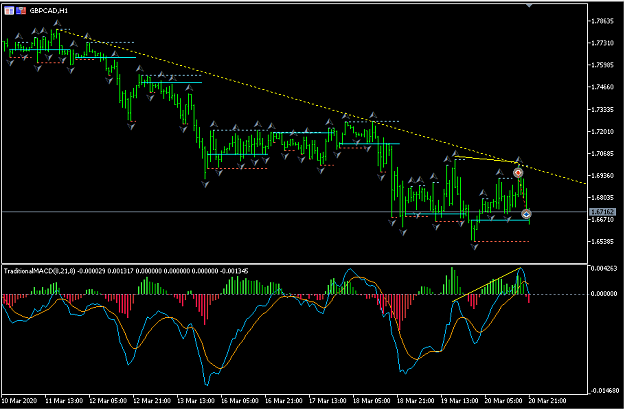Screen dimensions: 625x410
Task: Click the one-click trading panel icon
Action: [8, 11]
